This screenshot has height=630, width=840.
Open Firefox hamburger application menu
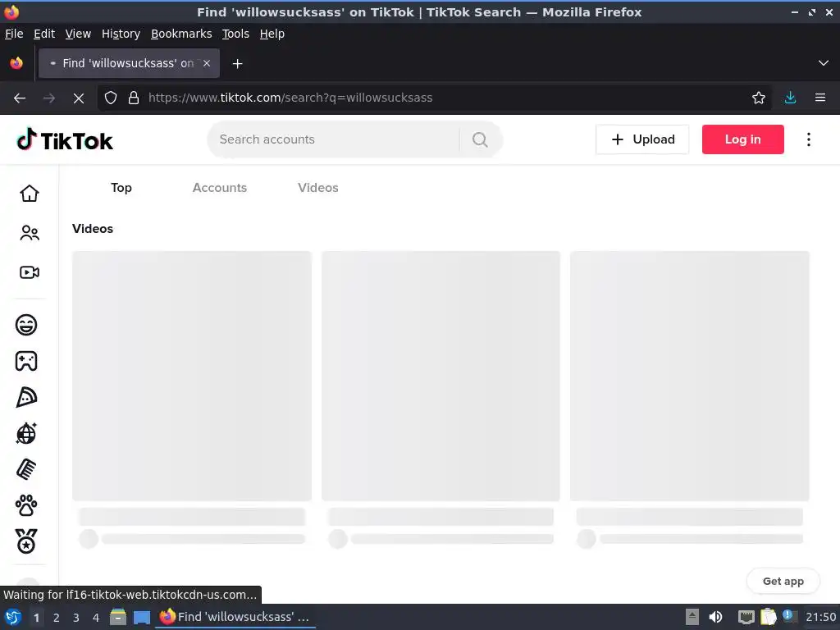(820, 98)
